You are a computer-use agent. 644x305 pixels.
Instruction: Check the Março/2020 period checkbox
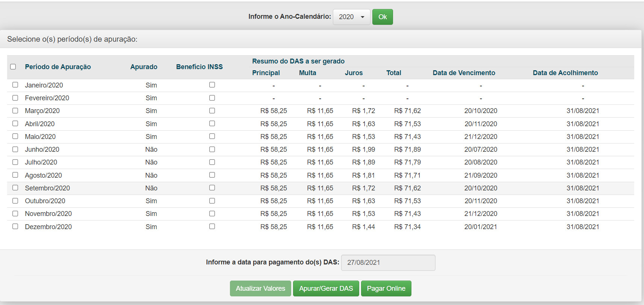point(15,111)
